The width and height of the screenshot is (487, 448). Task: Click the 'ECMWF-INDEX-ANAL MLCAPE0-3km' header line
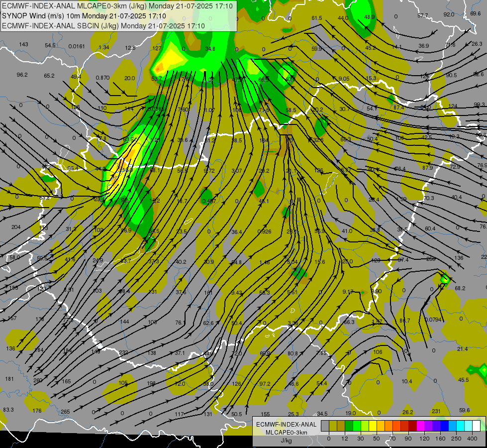[x=117, y=6]
